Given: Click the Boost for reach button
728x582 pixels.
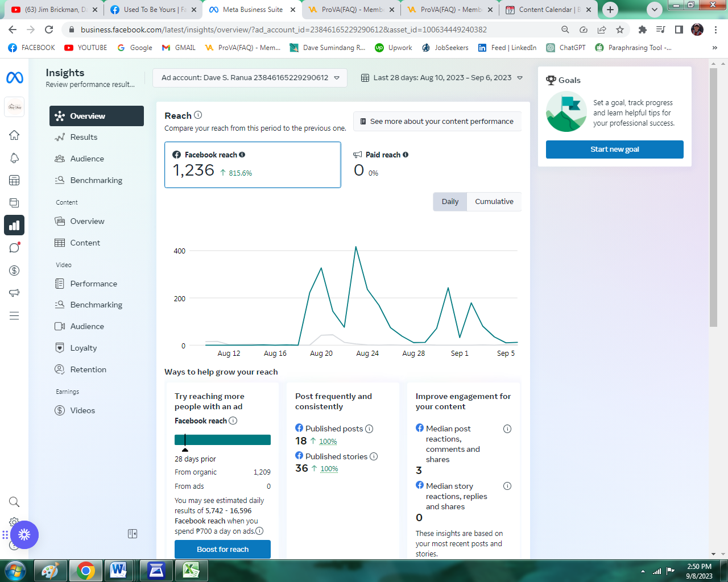Looking at the screenshot, I should click(222, 550).
